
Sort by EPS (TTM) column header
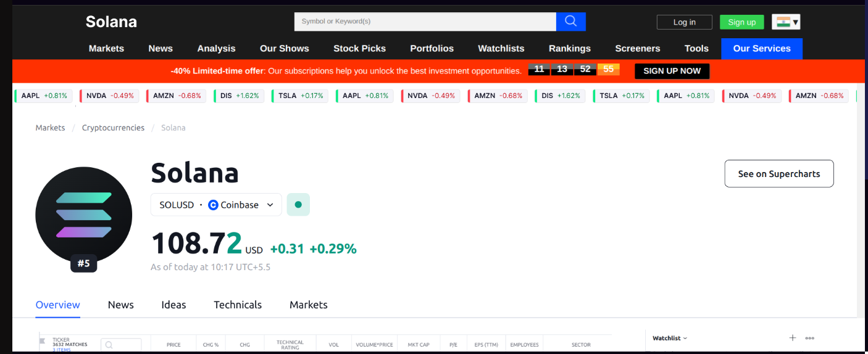(x=486, y=345)
